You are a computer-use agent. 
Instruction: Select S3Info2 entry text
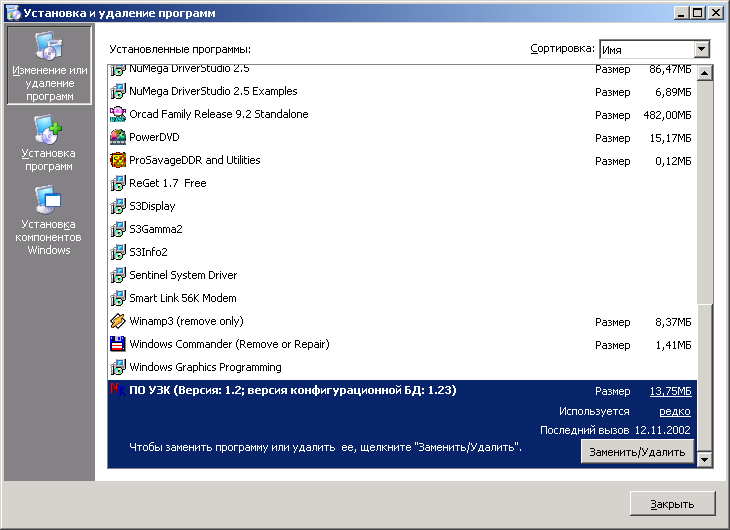[x=148, y=252]
